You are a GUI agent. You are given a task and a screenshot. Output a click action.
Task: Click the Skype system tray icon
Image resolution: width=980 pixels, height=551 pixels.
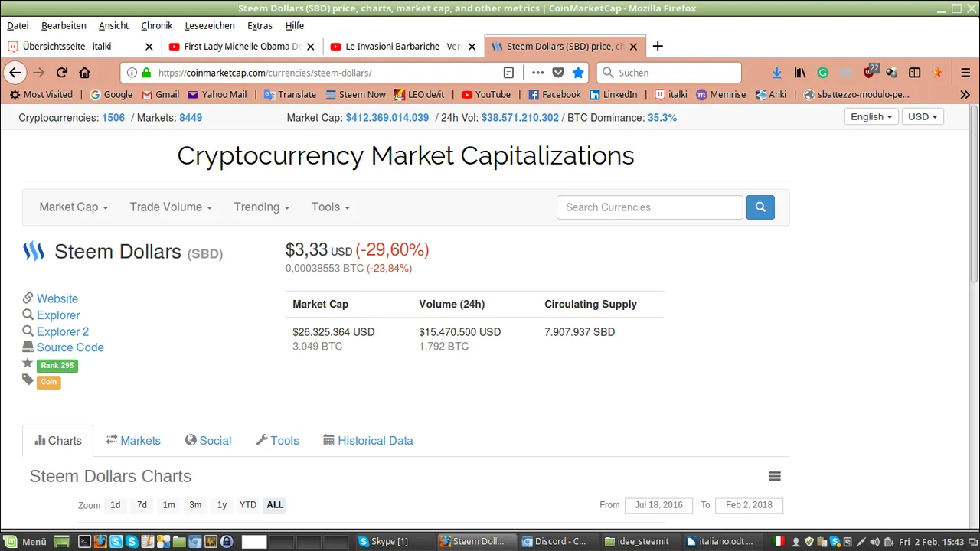[x=836, y=541]
